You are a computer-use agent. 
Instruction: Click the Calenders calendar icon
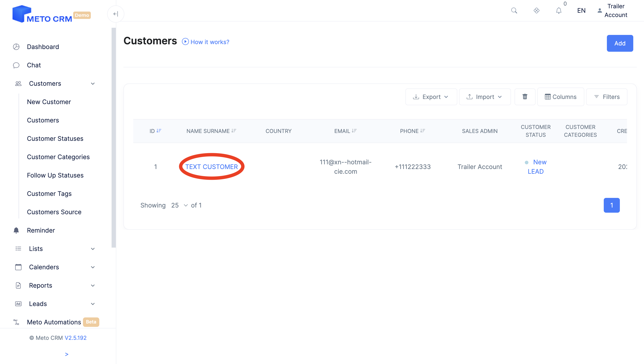(x=18, y=267)
